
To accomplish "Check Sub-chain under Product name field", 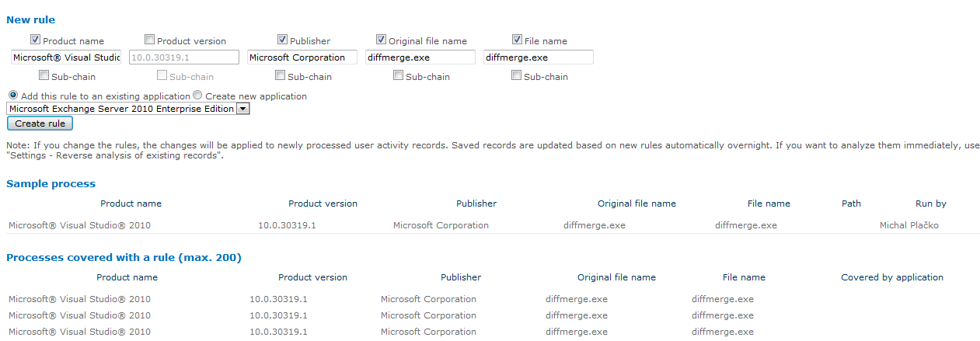I will pos(44,75).
